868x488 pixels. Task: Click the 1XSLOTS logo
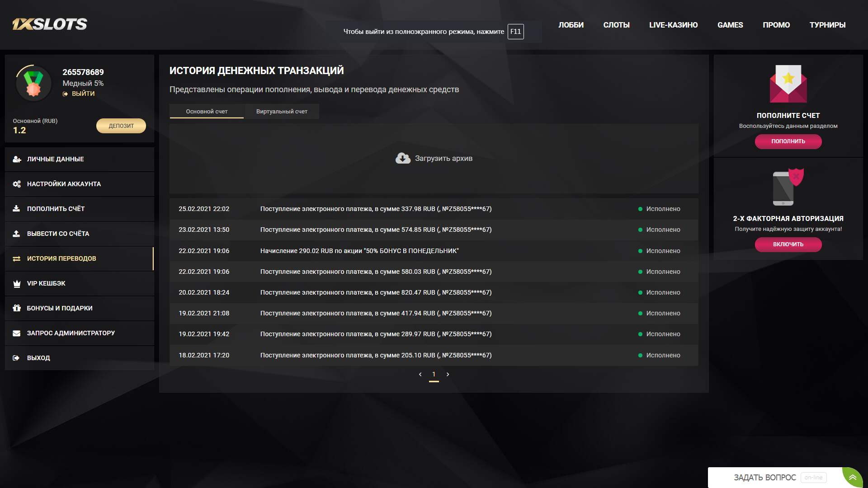pos(50,24)
